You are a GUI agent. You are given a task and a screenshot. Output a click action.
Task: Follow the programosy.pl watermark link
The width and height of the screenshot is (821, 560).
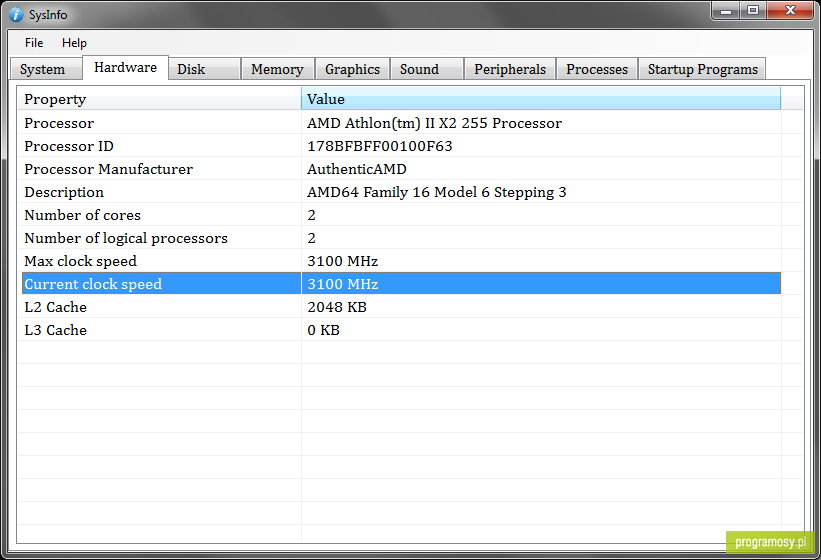point(770,542)
